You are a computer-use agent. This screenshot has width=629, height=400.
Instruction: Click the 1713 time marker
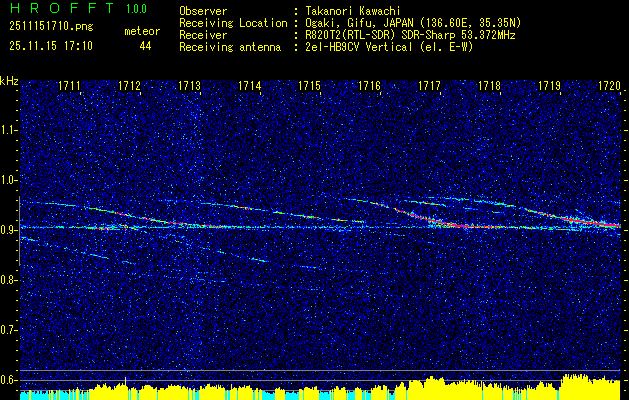(189, 86)
